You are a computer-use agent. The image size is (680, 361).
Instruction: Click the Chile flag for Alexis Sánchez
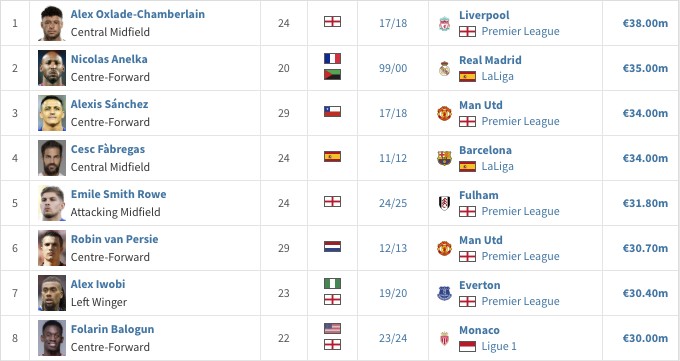[332, 112]
